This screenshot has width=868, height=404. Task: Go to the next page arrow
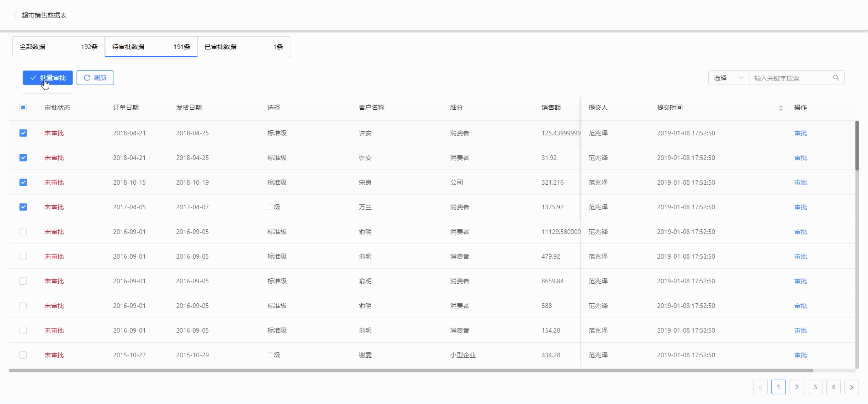(x=852, y=387)
